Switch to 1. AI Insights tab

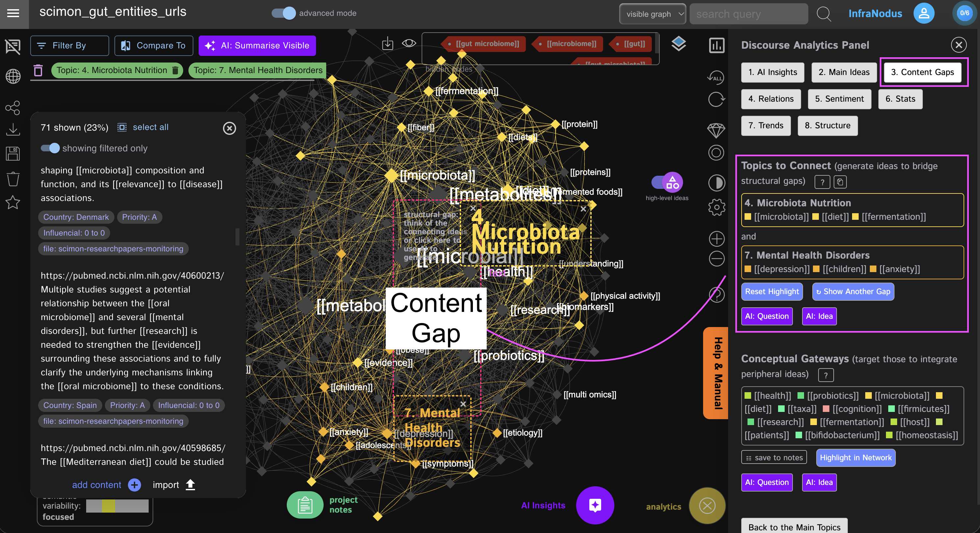(772, 72)
